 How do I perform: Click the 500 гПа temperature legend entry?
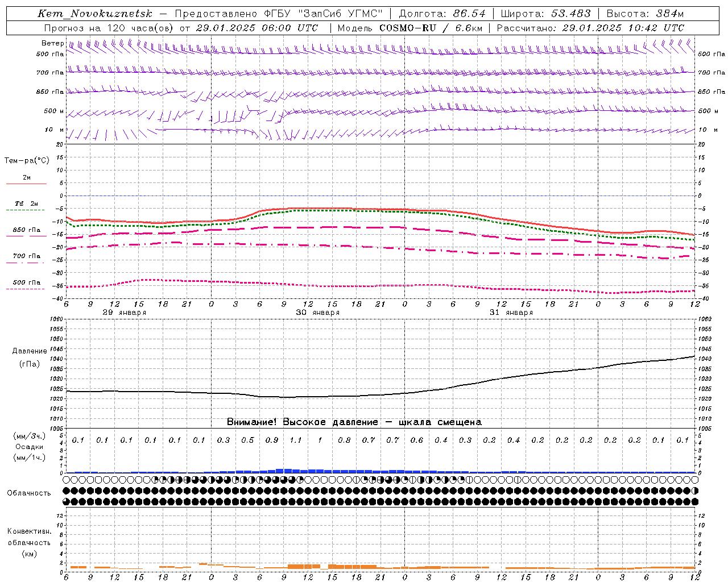pyautogui.click(x=27, y=282)
